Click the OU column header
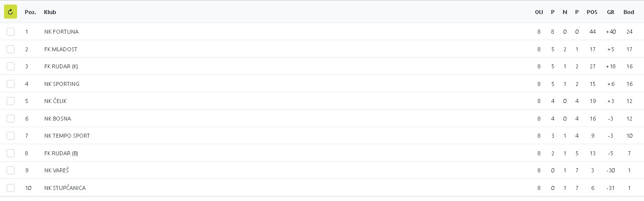The height and width of the screenshot is (201, 644). [x=539, y=12]
